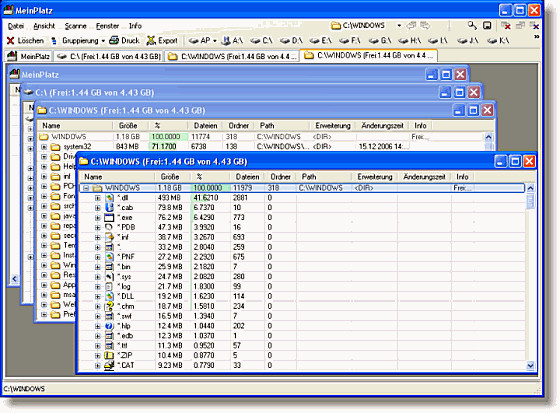Switch to the MeinPlatz tab
560x413 pixels.
pyautogui.click(x=28, y=56)
